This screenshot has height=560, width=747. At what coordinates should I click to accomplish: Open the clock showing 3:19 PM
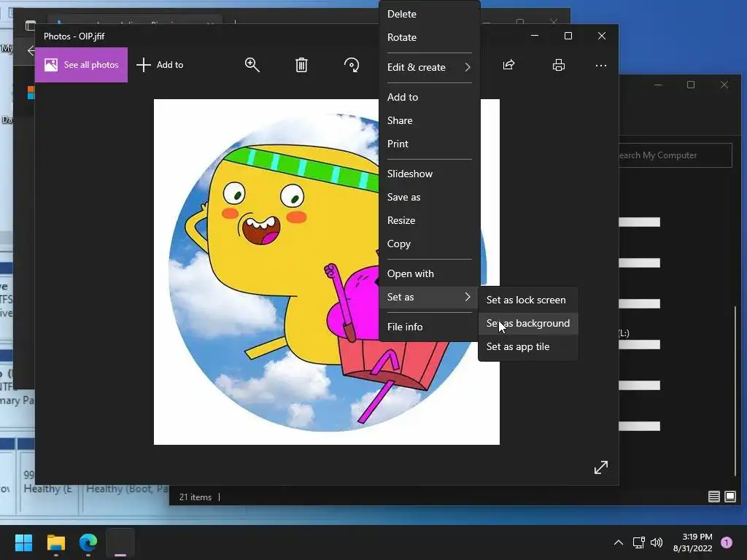693,542
